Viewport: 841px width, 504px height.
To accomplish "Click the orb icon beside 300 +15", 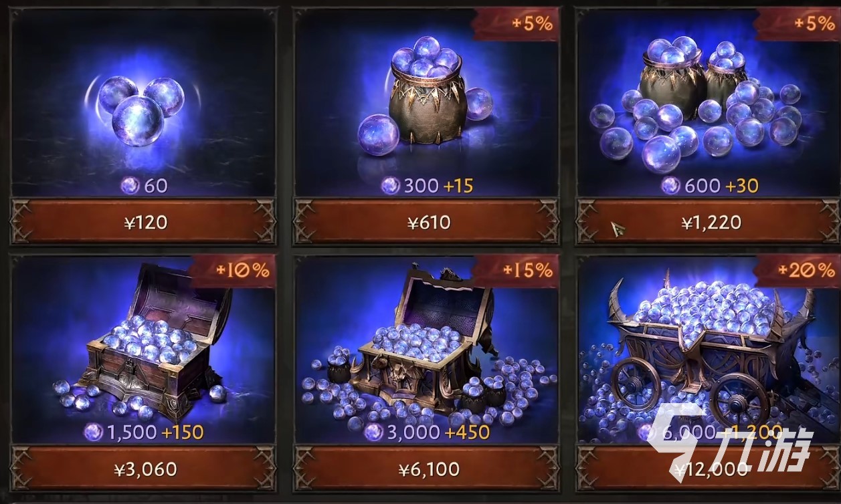I will tap(390, 185).
